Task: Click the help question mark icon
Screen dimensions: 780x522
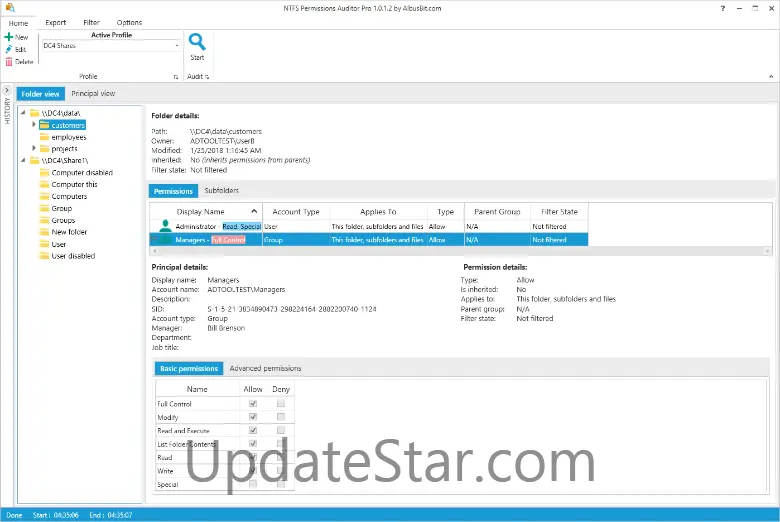Action: click(x=724, y=7)
